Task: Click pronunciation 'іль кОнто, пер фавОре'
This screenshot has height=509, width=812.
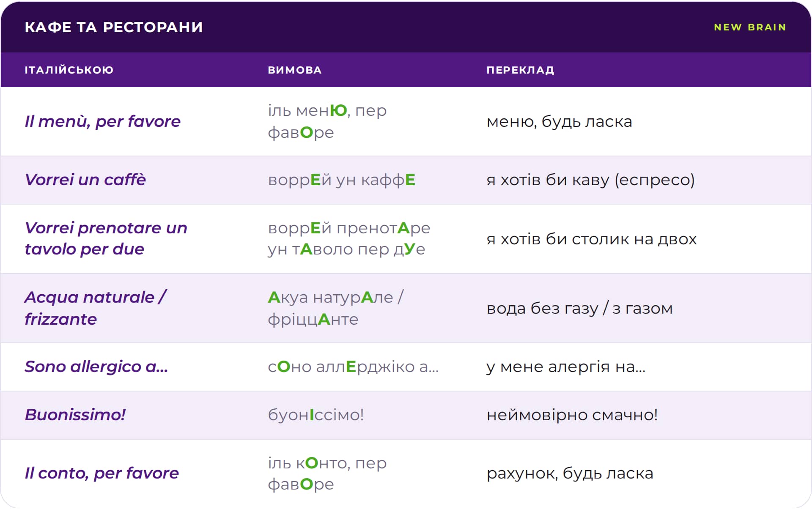Action: (327, 473)
